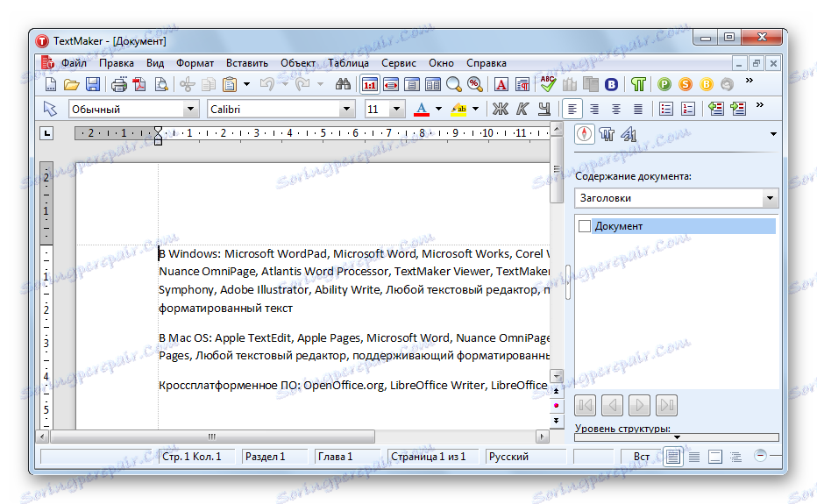Paste from the clipboard icon
Screen dimensions: 817x504
(x=230, y=84)
